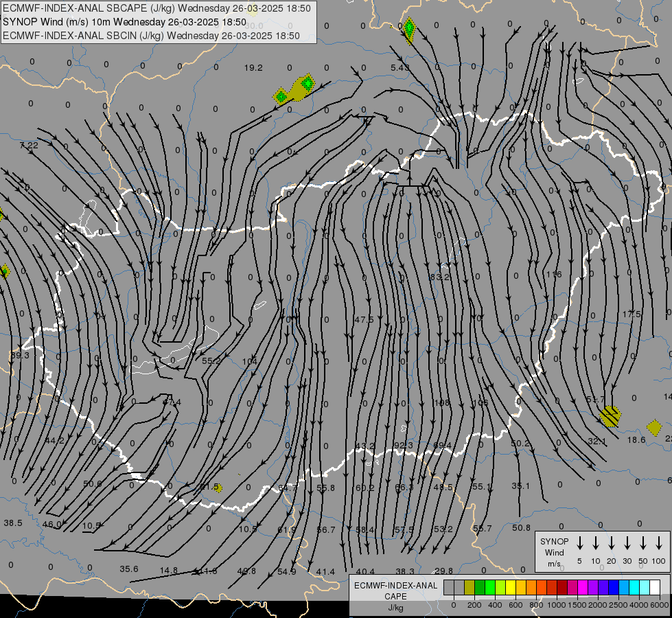
Task: Click the 'SYNOP' label in wind legend
Action: 554,541
